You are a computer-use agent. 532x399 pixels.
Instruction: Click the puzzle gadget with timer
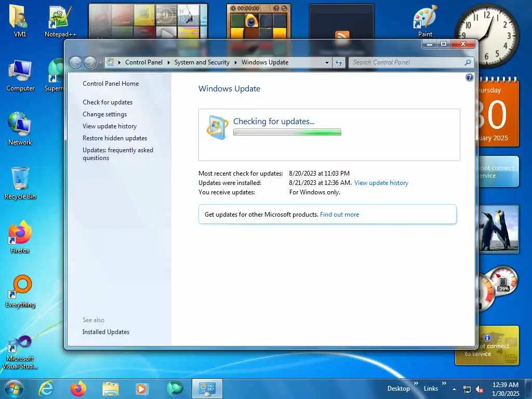259,21
